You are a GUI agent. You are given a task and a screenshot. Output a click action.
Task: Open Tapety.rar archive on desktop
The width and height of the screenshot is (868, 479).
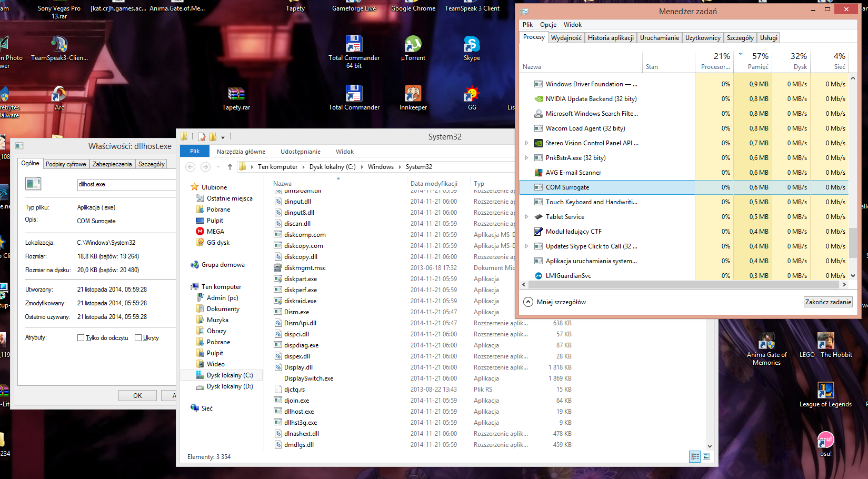pos(236,95)
